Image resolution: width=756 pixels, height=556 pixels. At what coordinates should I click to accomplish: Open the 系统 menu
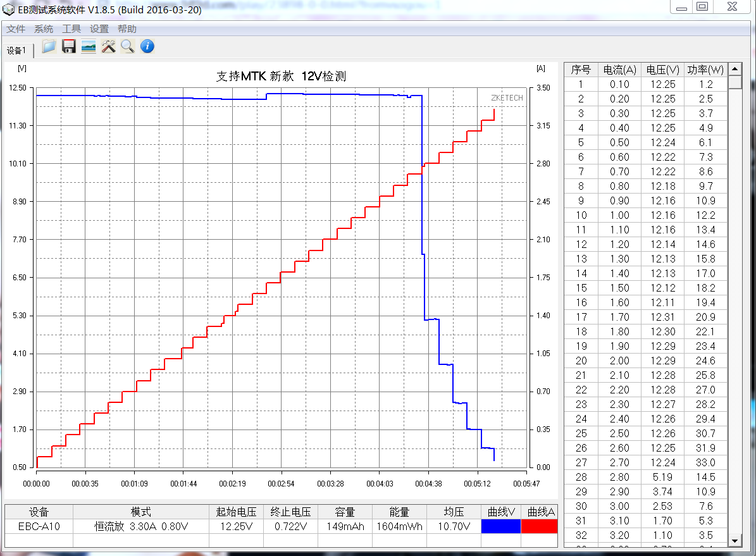click(x=43, y=28)
